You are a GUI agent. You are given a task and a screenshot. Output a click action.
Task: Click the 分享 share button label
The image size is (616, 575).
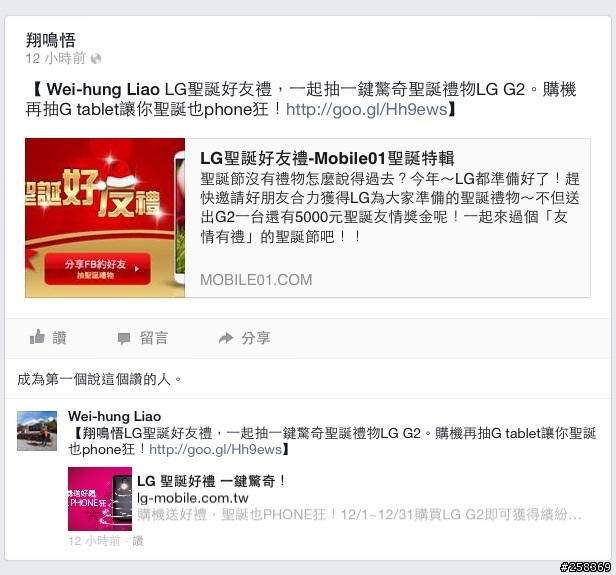(x=256, y=338)
